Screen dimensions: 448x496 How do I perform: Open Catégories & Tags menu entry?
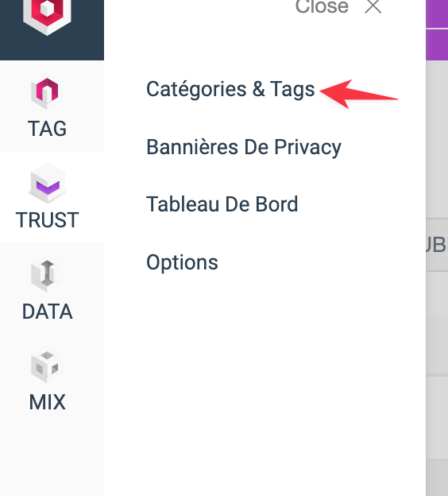(x=230, y=90)
